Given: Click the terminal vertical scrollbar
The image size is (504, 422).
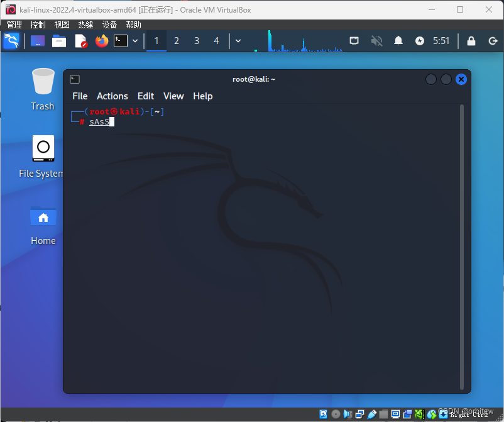Looking at the screenshot, I should tap(462, 247).
